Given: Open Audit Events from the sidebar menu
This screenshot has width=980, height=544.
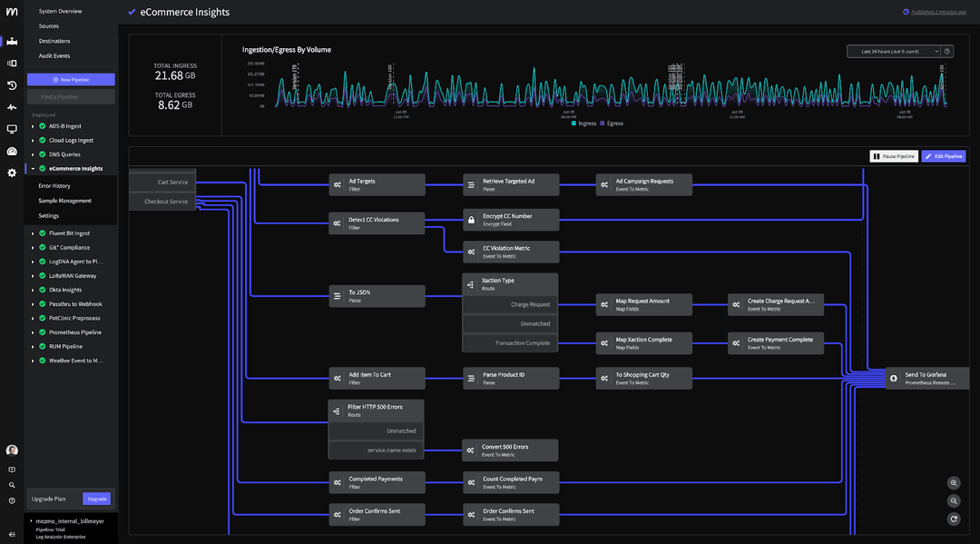Looking at the screenshot, I should coord(55,55).
